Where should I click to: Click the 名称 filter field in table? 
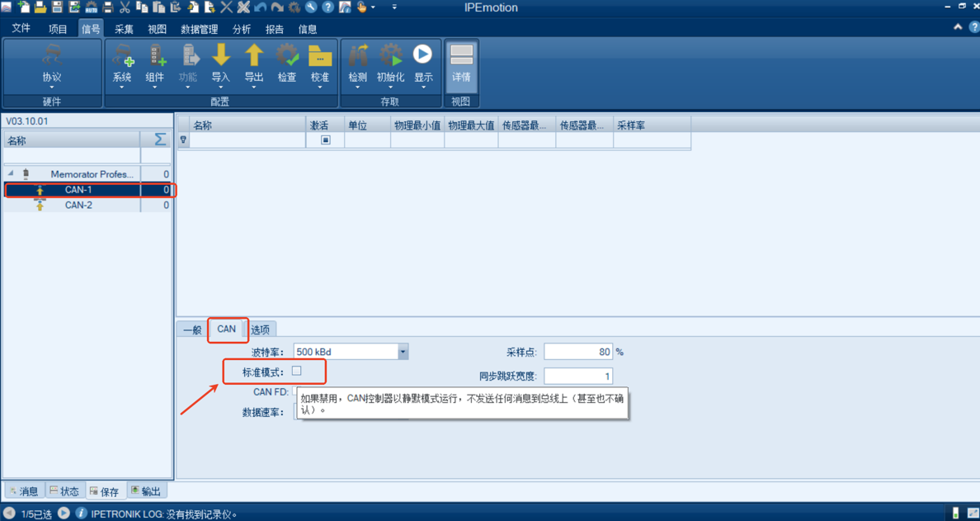(247, 140)
